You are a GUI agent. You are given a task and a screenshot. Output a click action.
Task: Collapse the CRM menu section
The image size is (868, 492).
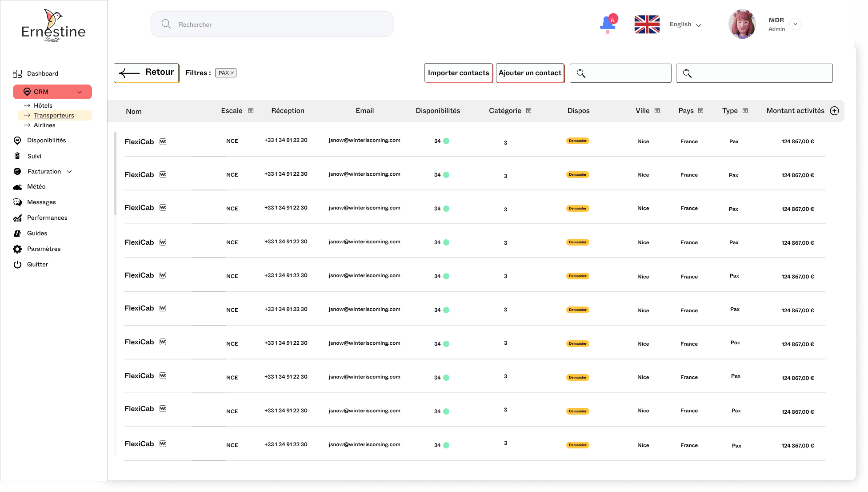click(80, 92)
